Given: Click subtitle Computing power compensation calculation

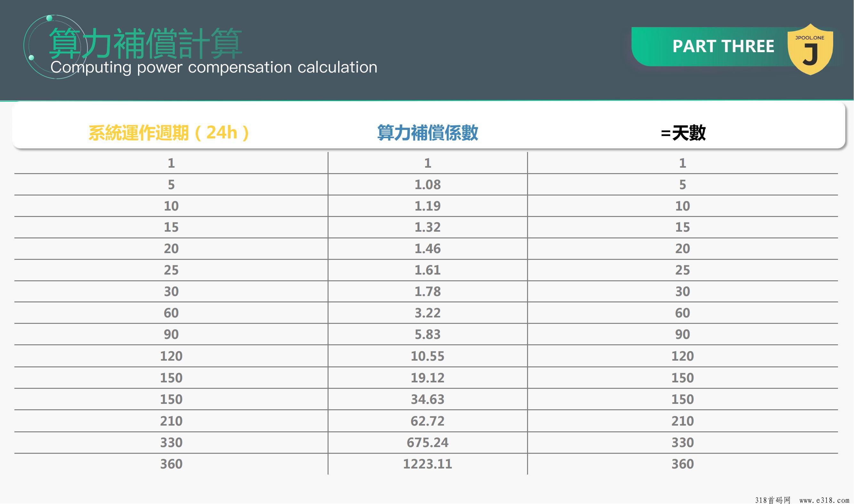Looking at the screenshot, I should [214, 67].
